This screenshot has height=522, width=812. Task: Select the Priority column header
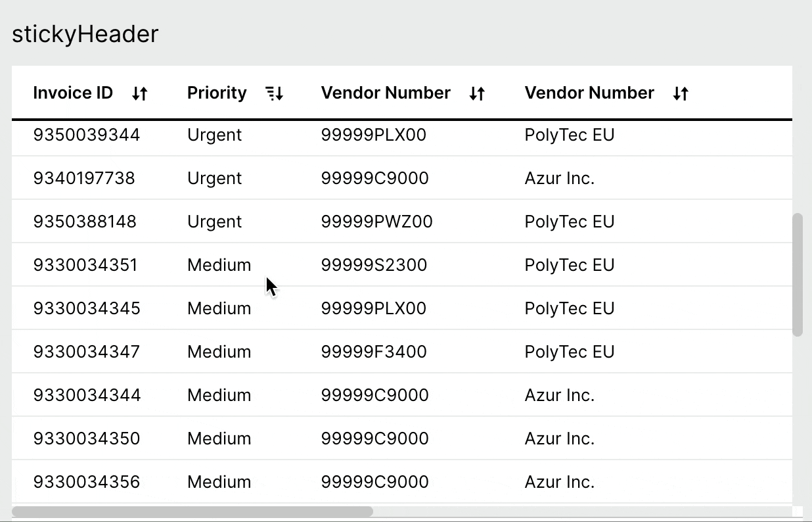[217, 93]
